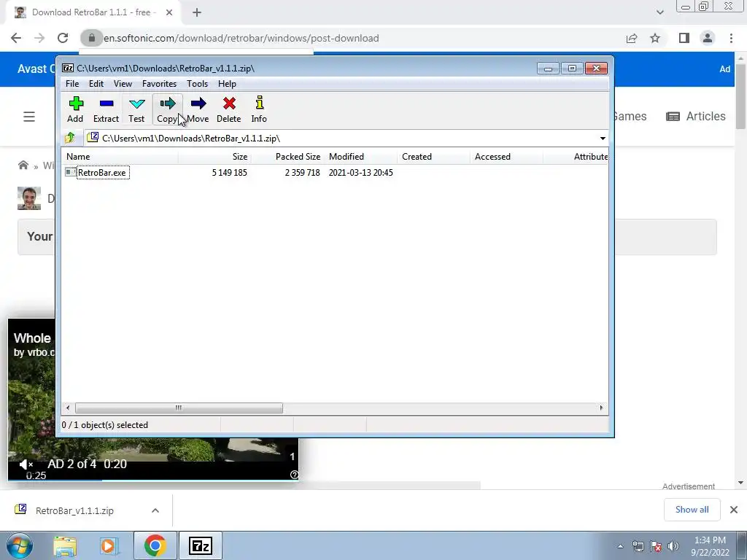The height and width of the screenshot is (560, 747).
Task: Open Windows Start menu
Action: pos(19,545)
